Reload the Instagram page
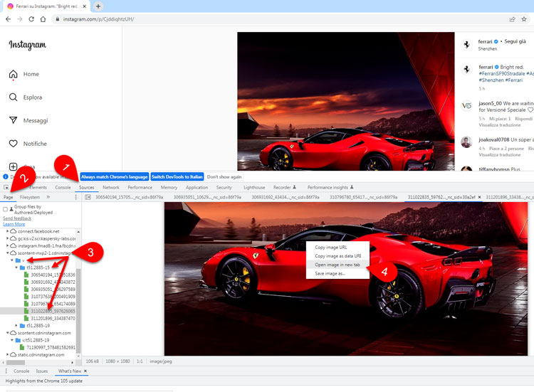Viewport: 534px width, 392px height. pos(31,19)
